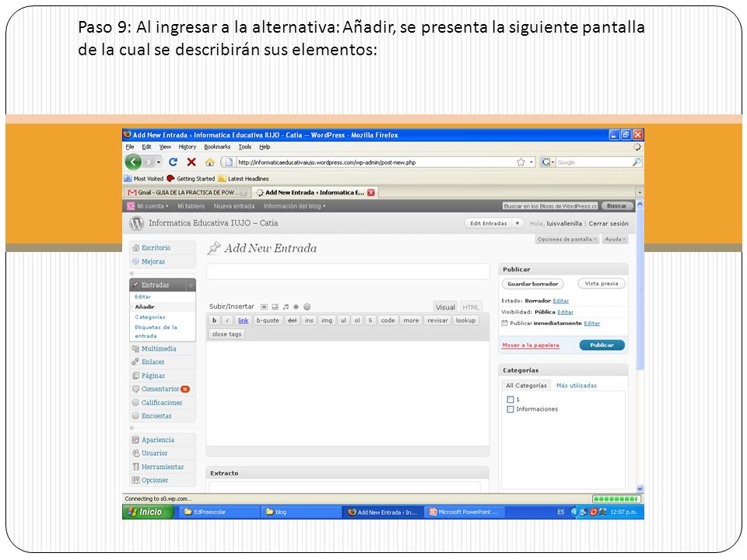This screenshot has height=560, width=747.
Task: Open Mejoras in the sidebar
Action: [x=153, y=261]
